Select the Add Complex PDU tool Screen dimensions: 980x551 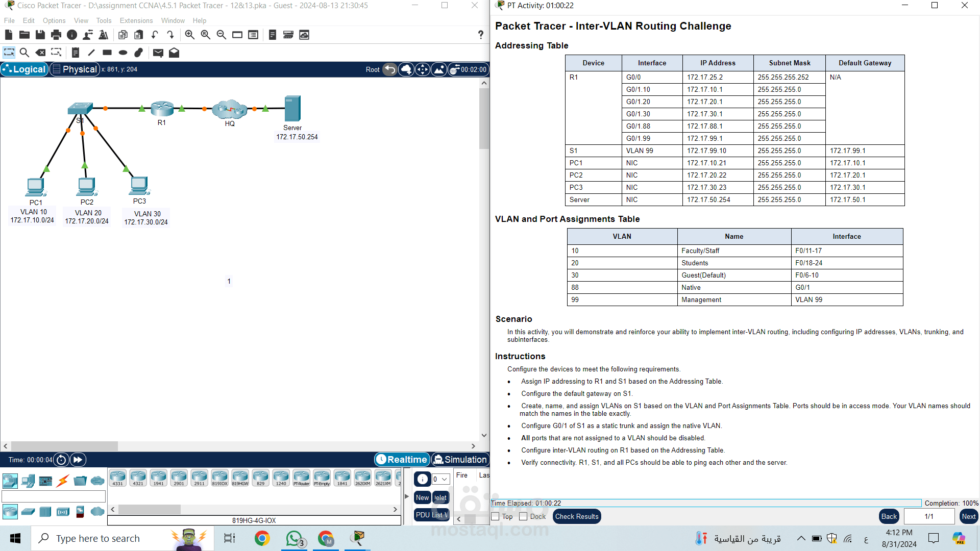click(174, 52)
